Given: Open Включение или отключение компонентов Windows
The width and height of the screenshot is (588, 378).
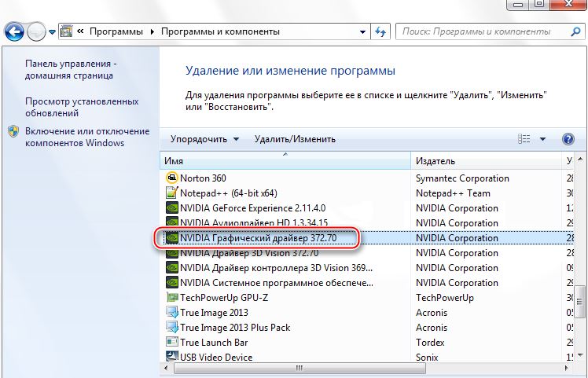Looking at the screenshot, I should pos(87,137).
